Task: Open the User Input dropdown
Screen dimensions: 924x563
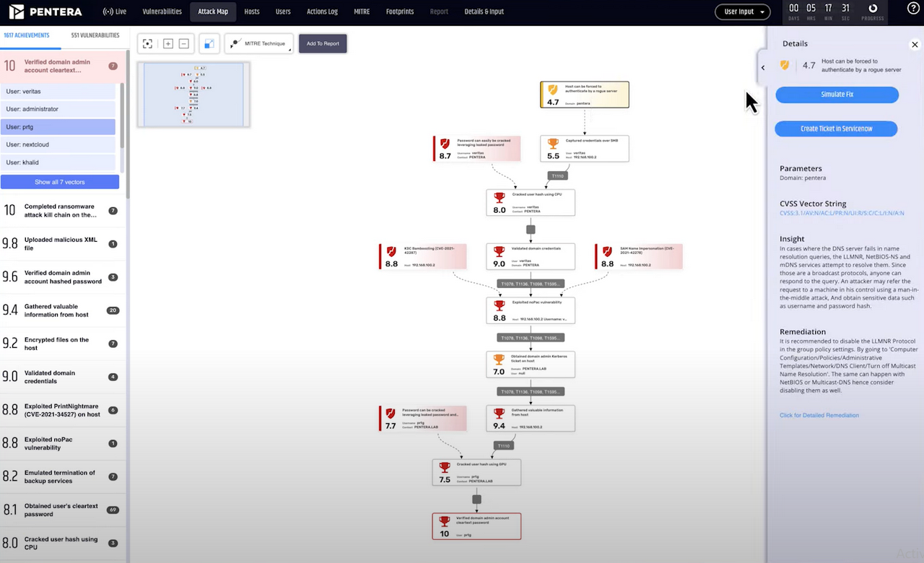Action: point(742,11)
